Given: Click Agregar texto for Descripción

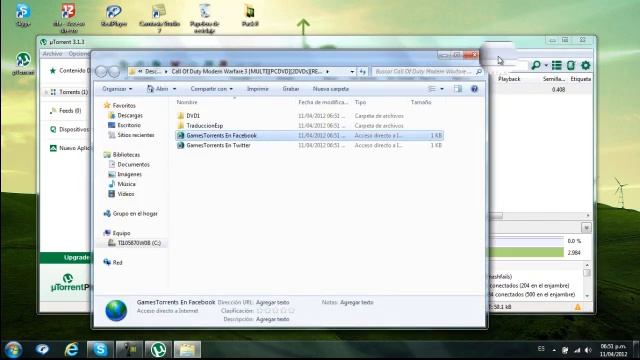Looking at the screenshot, I should [x=272, y=319].
